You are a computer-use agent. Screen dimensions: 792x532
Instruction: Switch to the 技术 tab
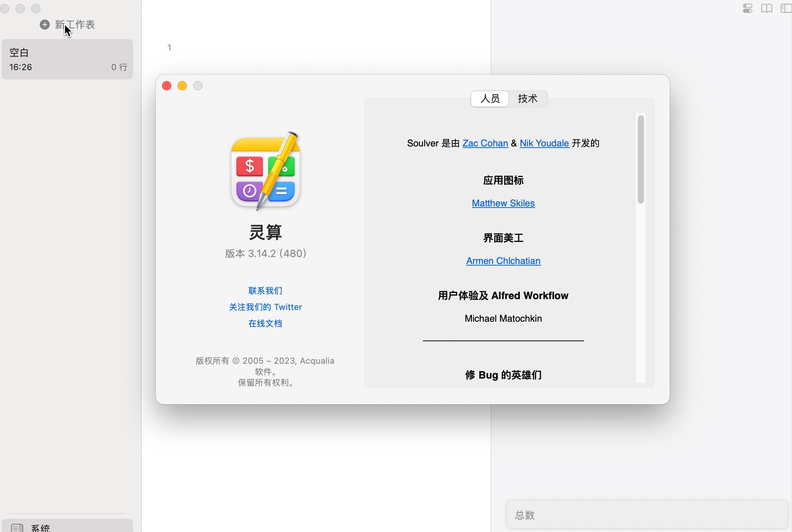(x=528, y=99)
